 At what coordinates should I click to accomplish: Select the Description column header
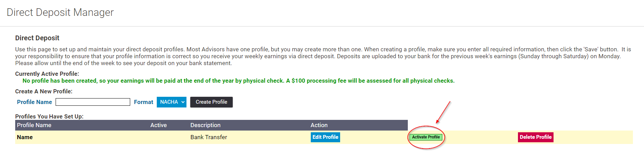(x=205, y=125)
